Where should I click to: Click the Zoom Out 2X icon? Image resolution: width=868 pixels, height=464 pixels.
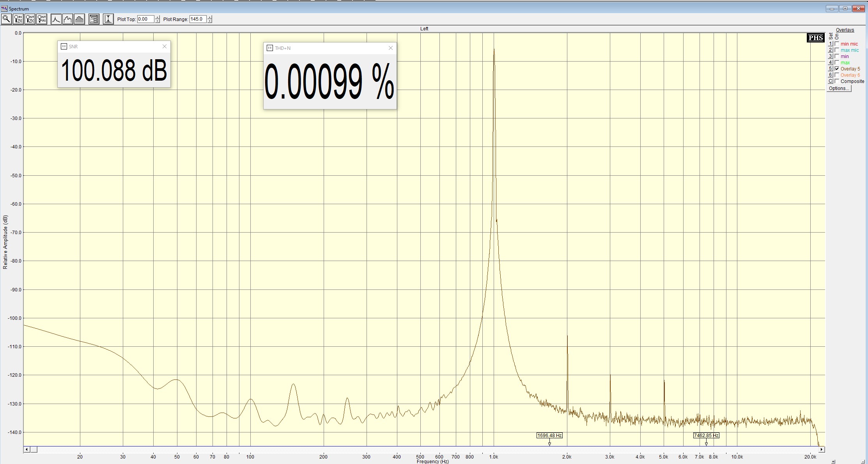pos(30,19)
